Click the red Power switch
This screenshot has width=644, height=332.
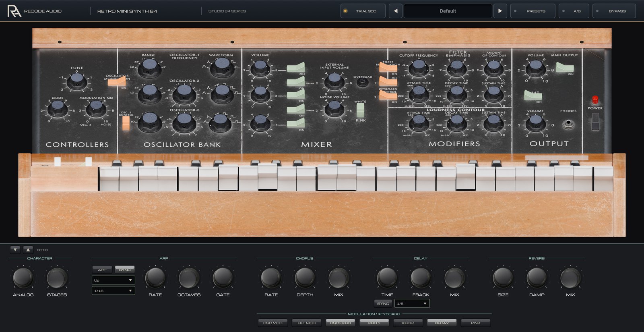click(595, 100)
